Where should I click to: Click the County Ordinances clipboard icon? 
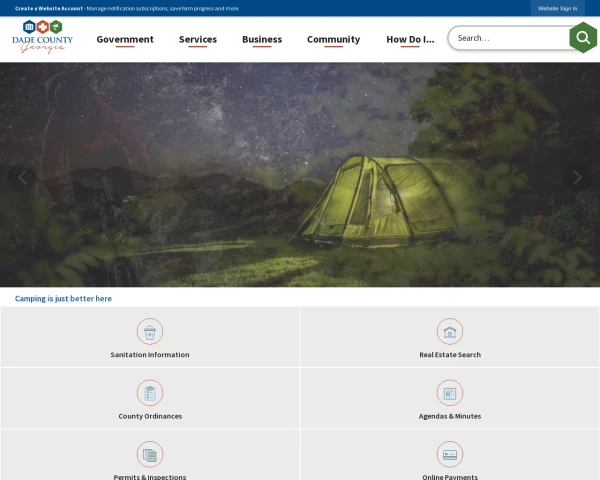(150, 393)
